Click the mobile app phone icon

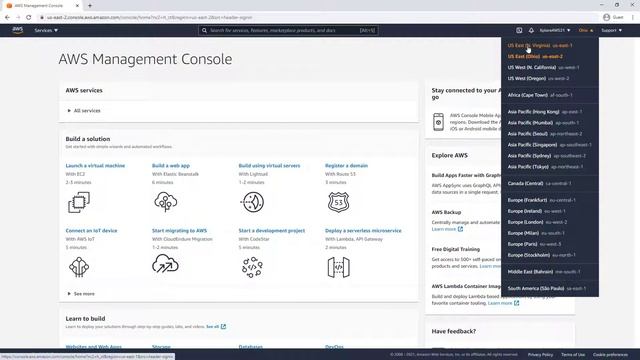point(438,122)
